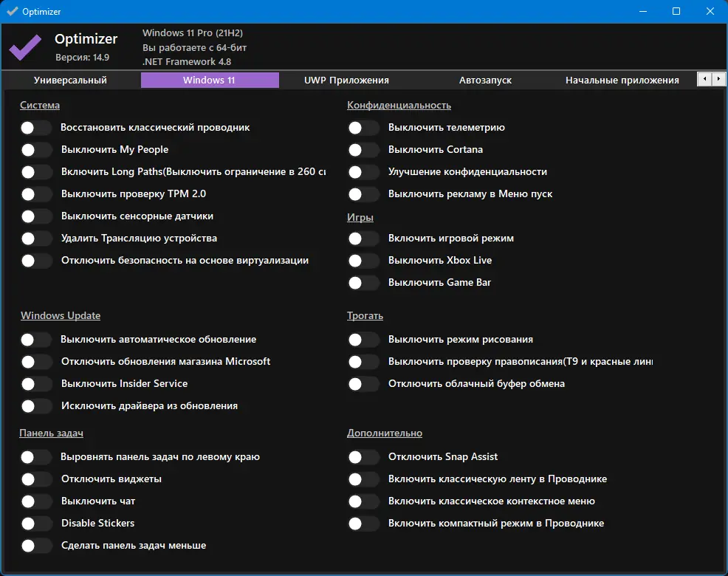Click the purple Optimizer checkmark logo
The width and height of the screenshot is (728, 576).
25,47
